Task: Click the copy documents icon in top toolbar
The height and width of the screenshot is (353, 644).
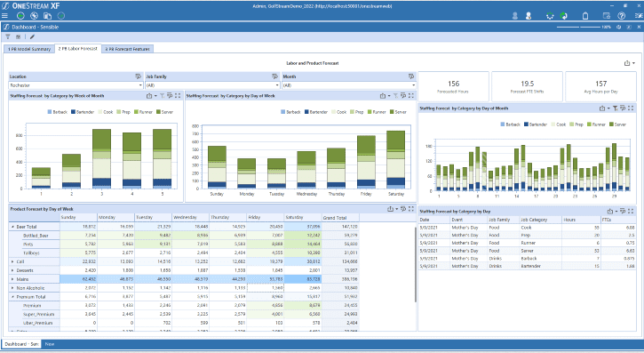Action: point(48,16)
